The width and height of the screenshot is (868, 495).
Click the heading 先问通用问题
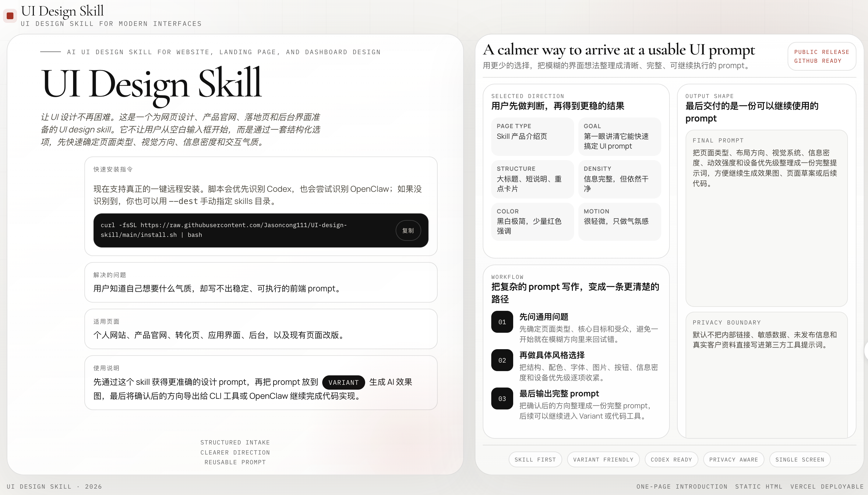pos(544,317)
